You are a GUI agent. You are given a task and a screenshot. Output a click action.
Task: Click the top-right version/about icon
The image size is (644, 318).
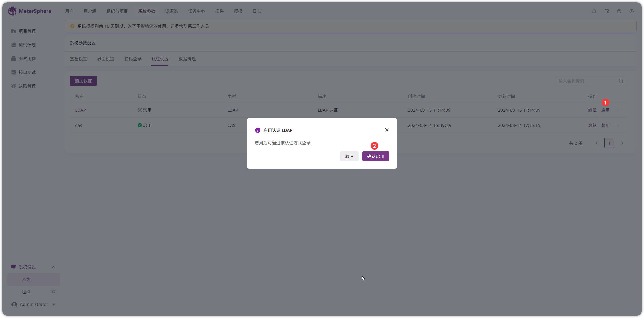pyautogui.click(x=632, y=11)
